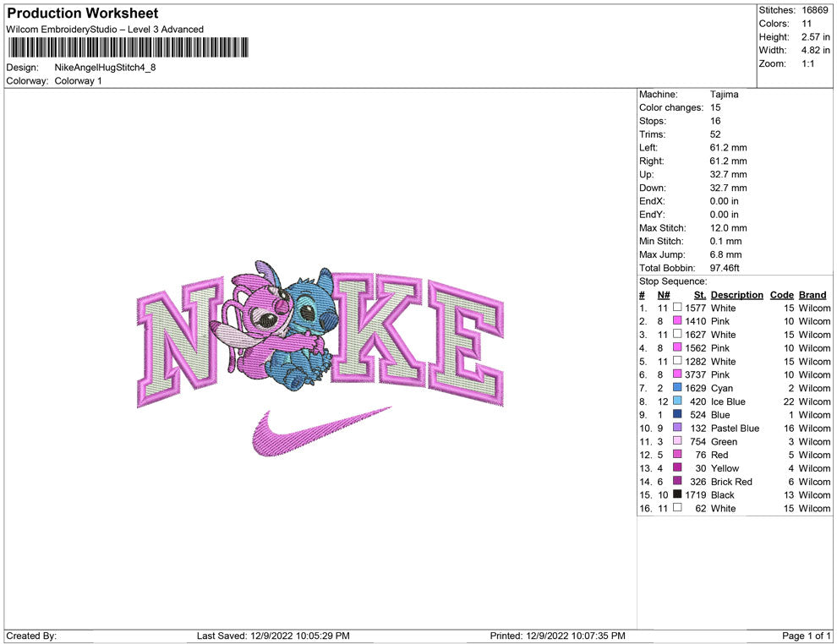Click the Ice Blue color swatch
Image resolution: width=837 pixels, height=644 pixels.
click(677, 401)
